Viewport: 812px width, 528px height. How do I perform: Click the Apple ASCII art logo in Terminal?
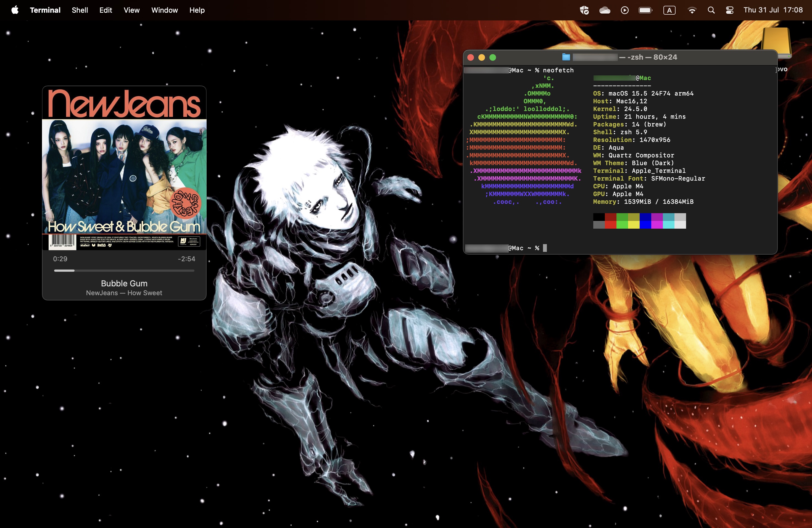(x=524, y=140)
